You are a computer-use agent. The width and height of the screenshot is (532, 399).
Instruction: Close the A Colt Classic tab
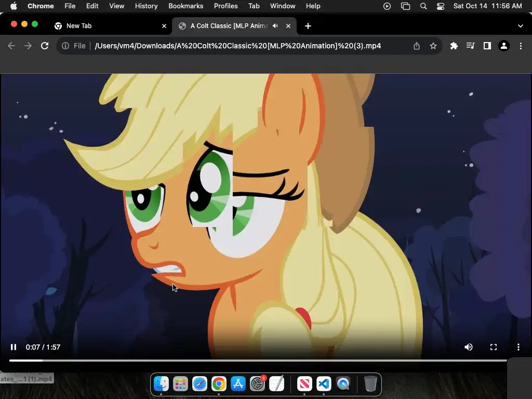[288, 26]
